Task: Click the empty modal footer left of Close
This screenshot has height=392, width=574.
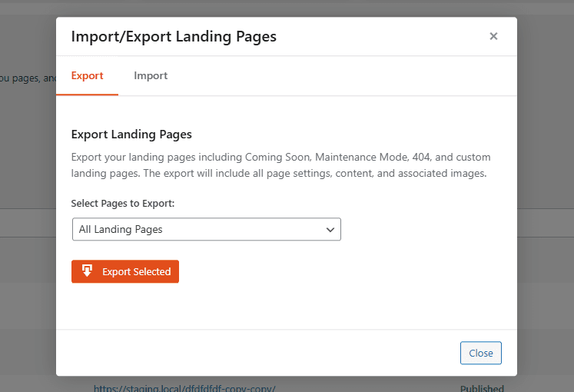Action: pyautogui.click(x=254, y=353)
